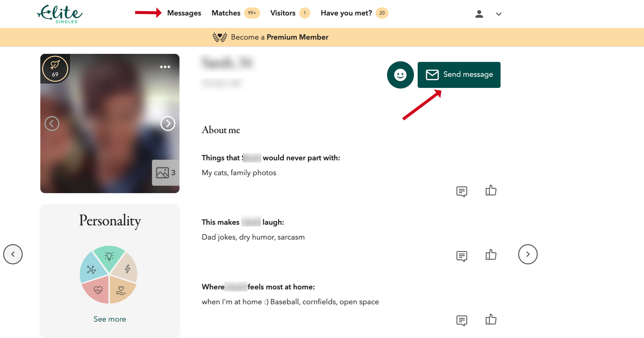The image size is (644, 338).
Task: Click the EliteSingles logo
Action: click(x=59, y=14)
